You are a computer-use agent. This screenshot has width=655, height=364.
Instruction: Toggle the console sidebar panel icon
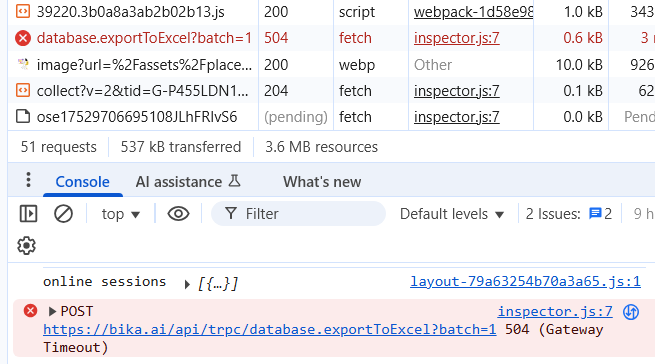(28, 214)
